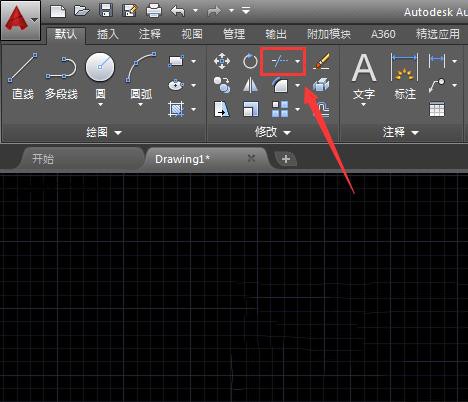This screenshot has height=402, width=468.
Task: Select the Offset tool
Action: click(x=322, y=109)
